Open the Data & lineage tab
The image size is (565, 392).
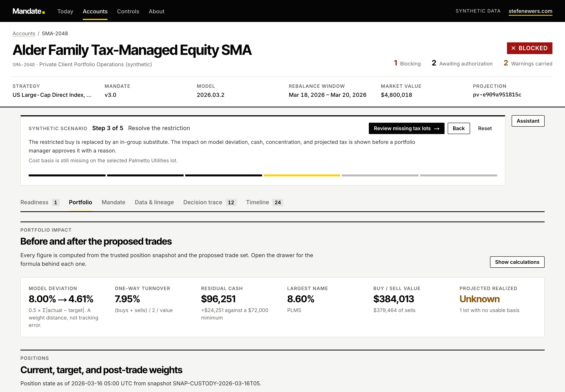[x=154, y=202]
